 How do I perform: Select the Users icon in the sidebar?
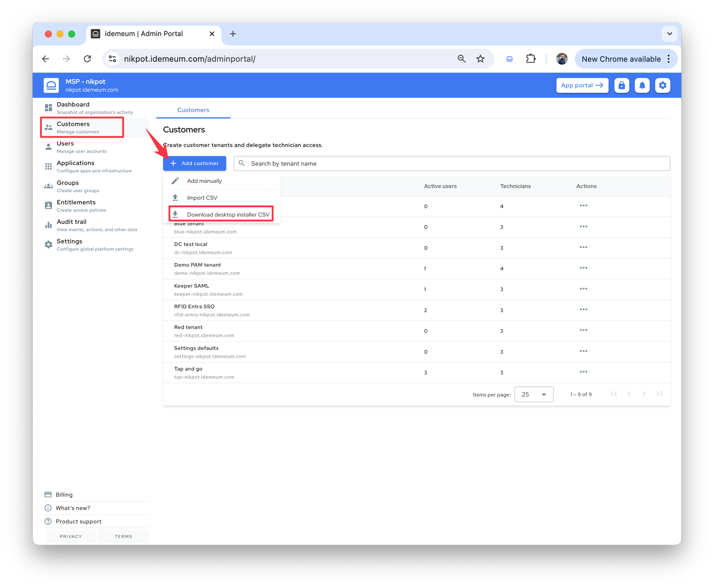[x=48, y=146]
